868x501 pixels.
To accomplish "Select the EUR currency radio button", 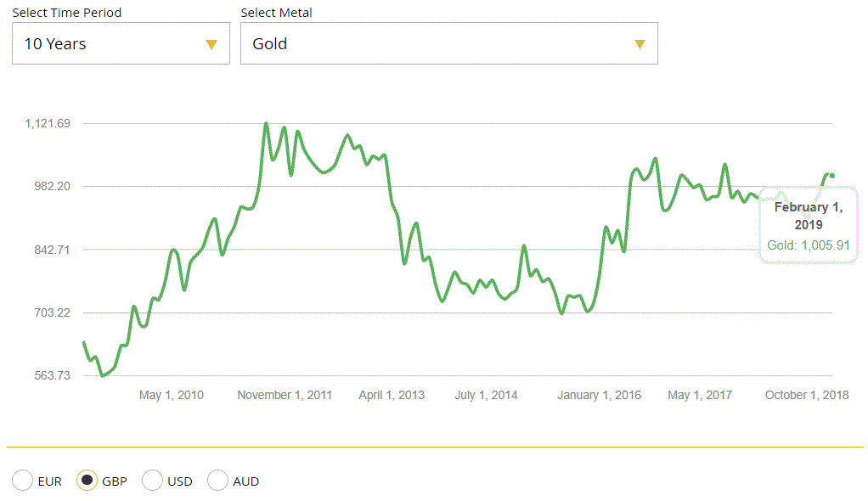I will coord(23,481).
